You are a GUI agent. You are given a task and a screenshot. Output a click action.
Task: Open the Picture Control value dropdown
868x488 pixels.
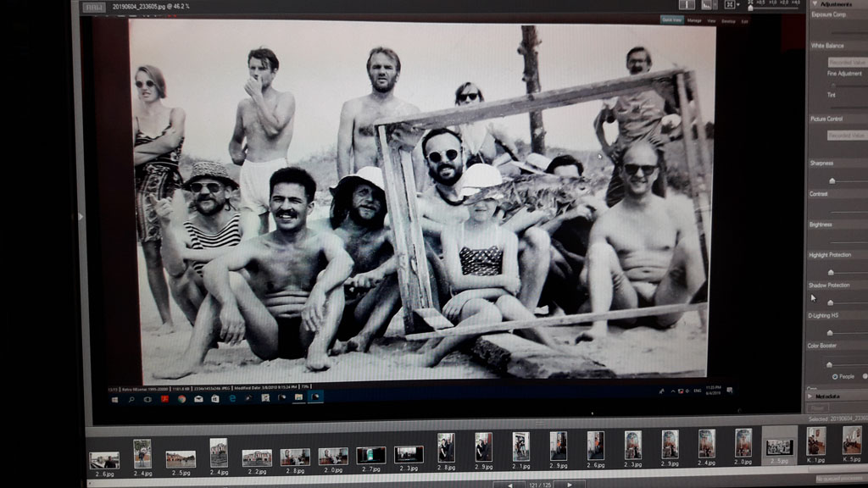[x=847, y=136]
